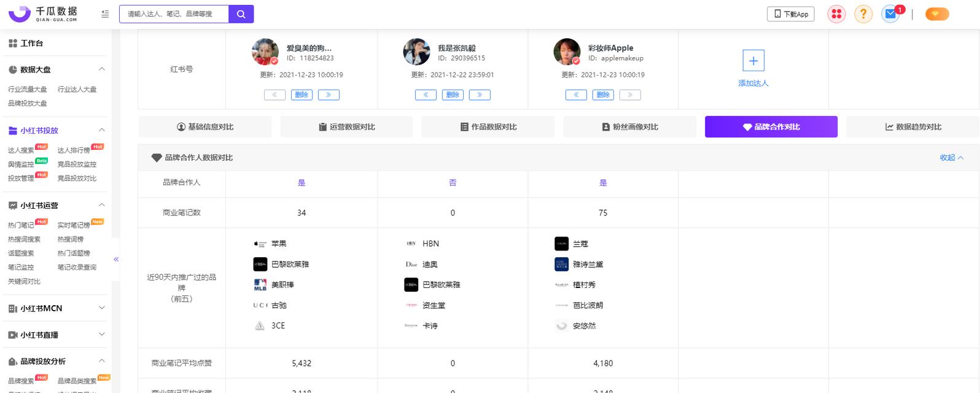
Task: Click brand name 植村秀
Action: coord(584,285)
